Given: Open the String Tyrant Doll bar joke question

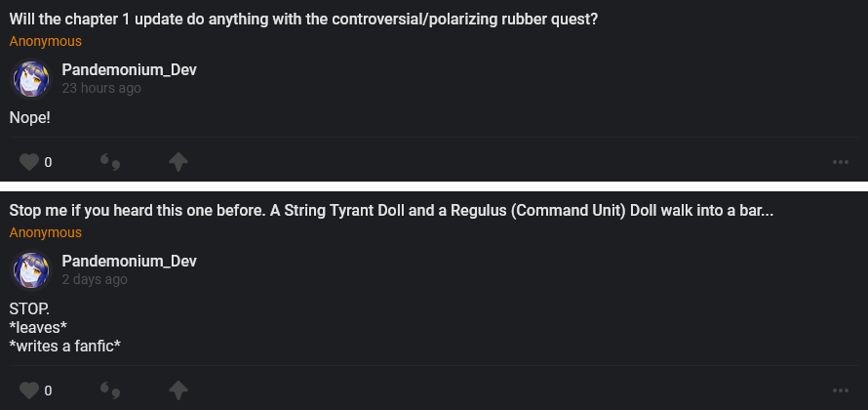Looking at the screenshot, I should click(391, 212).
